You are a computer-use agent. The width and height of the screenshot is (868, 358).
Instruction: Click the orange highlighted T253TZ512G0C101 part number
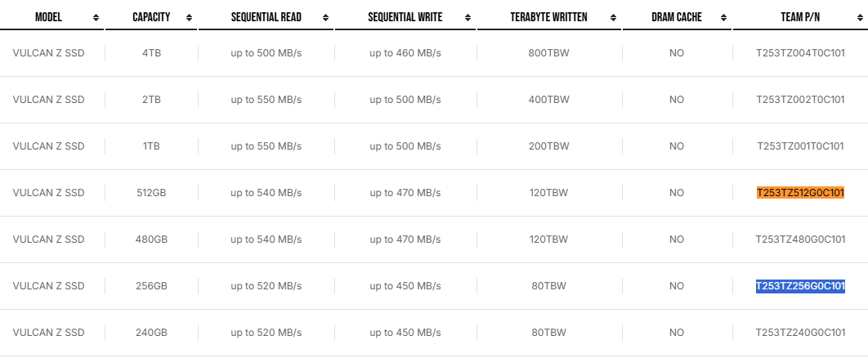[x=800, y=193]
